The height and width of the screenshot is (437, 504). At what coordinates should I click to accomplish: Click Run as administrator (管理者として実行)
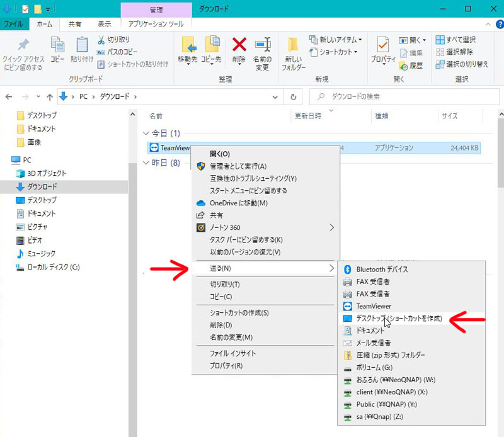tap(238, 166)
